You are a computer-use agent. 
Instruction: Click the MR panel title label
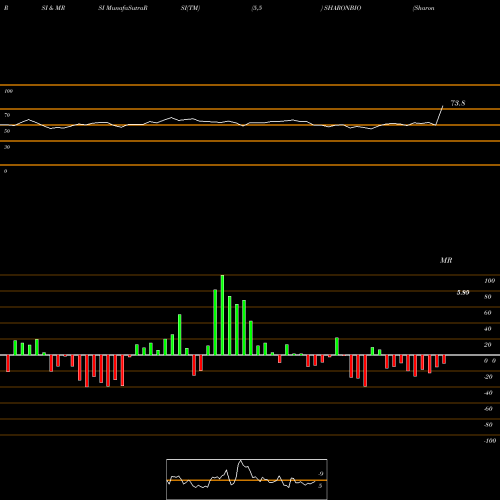click(446, 260)
